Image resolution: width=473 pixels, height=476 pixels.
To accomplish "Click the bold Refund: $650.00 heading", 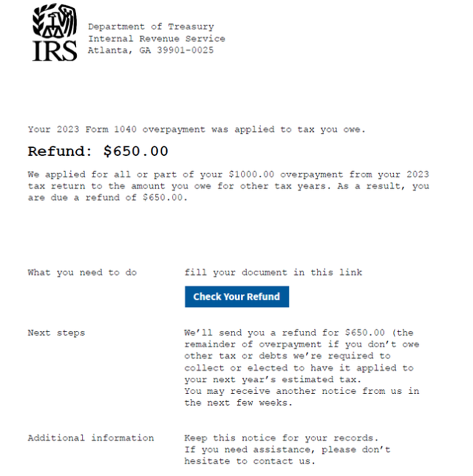I will (x=98, y=151).
